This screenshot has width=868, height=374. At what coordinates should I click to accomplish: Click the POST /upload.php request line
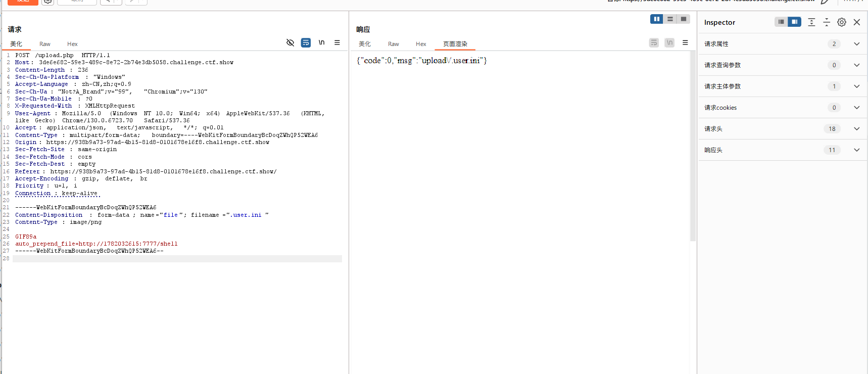point(63,55)
